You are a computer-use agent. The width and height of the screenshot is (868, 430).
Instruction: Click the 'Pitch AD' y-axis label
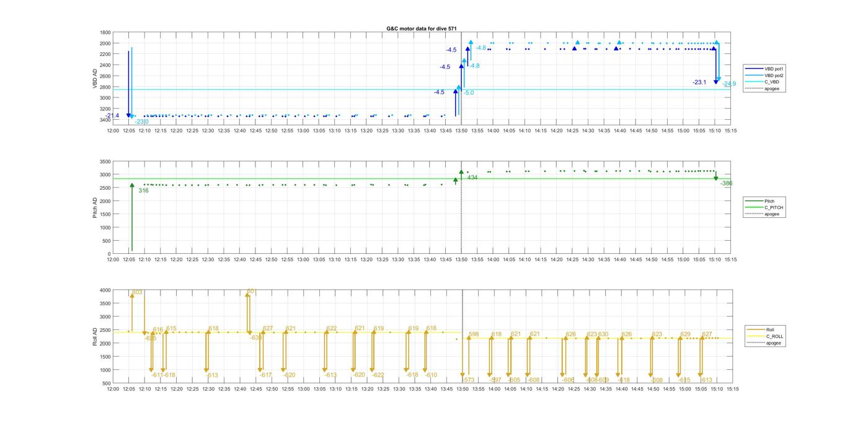point(95,207)
